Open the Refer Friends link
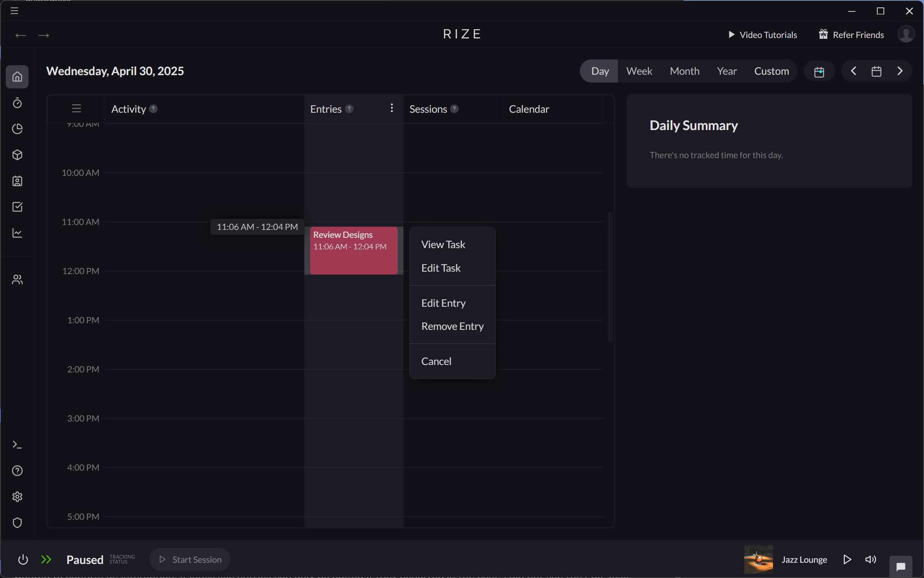924x578 pixels. point(851,35)
